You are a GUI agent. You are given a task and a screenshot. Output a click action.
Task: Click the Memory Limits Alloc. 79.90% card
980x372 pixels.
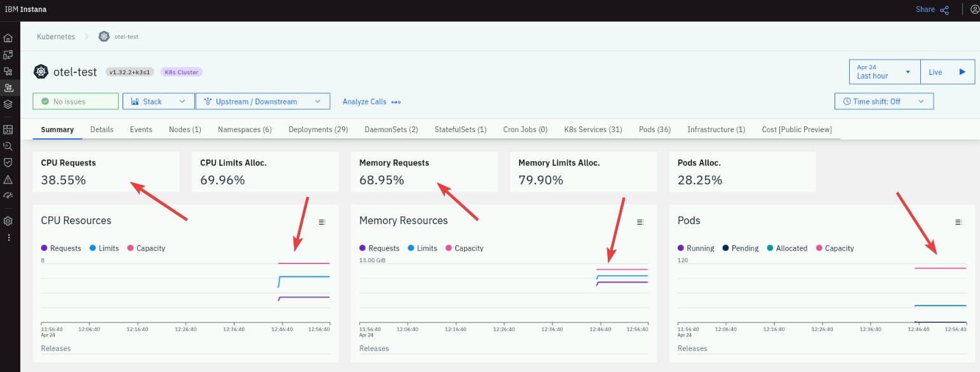[584, 171]
